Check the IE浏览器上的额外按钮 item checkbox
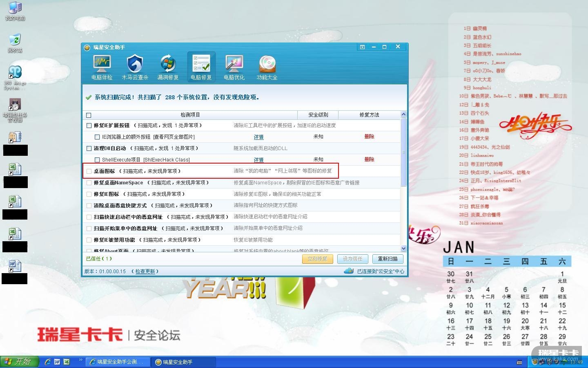This screenshot has height=368, width=588. [97, 137]
